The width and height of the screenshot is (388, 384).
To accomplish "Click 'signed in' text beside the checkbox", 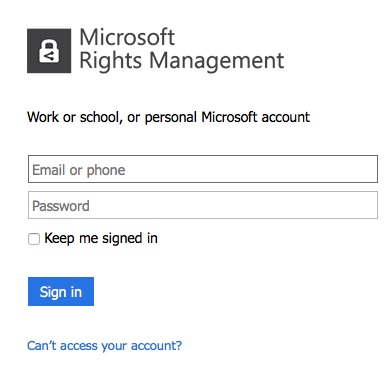I will pyautogui.click(x=130, y=239).
